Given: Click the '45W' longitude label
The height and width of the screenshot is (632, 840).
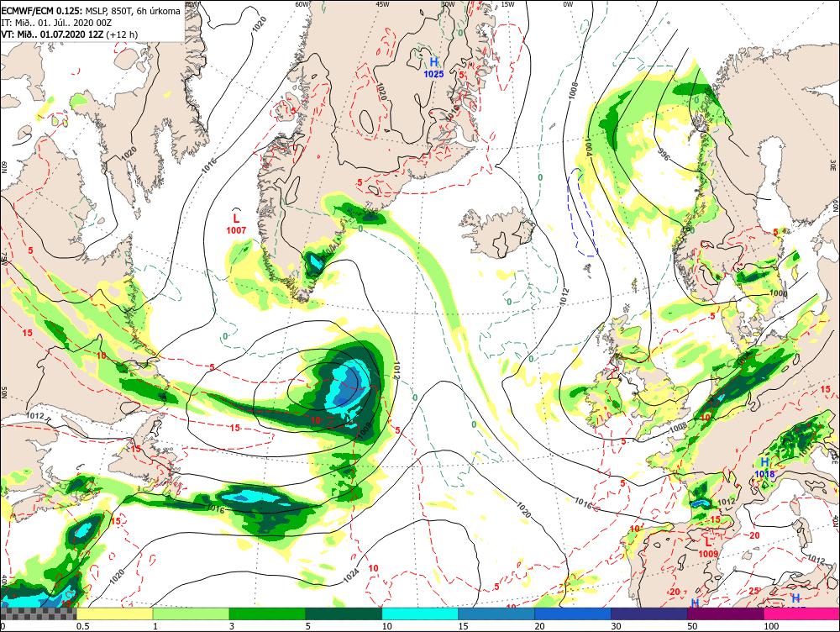Looking at the screenshot, I should tap(382, 3).
